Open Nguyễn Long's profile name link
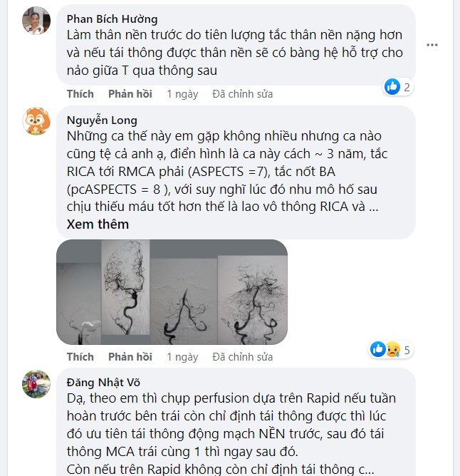This screenshot has height=476, width=460. pos(102,120)
